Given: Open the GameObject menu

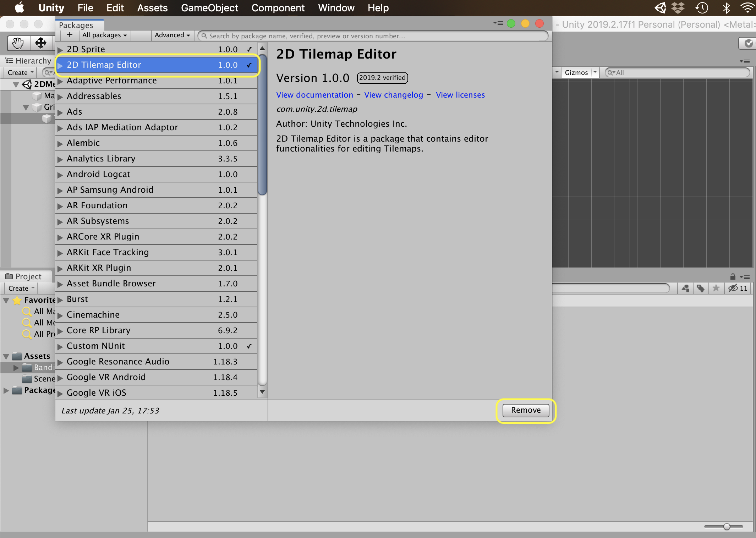Looking at the screenshot, I should pyautogui.click(x=209, y=8).
